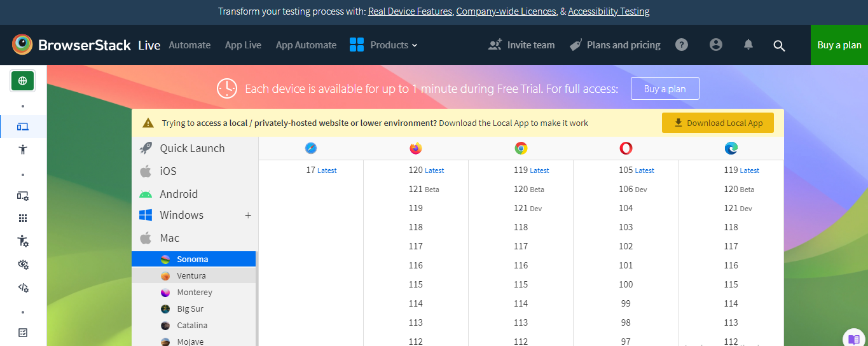
Task: Click Invite team
Action: pyautogui.click(x=521, y=45)
